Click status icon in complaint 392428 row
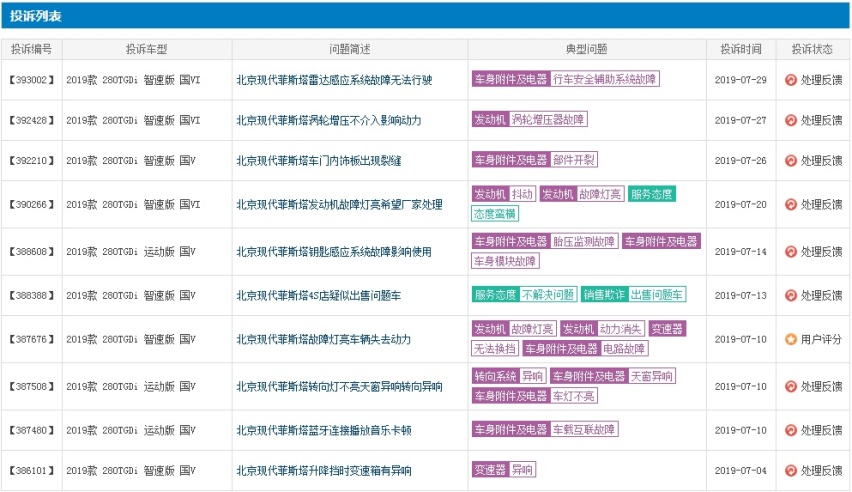 point(791,120)
